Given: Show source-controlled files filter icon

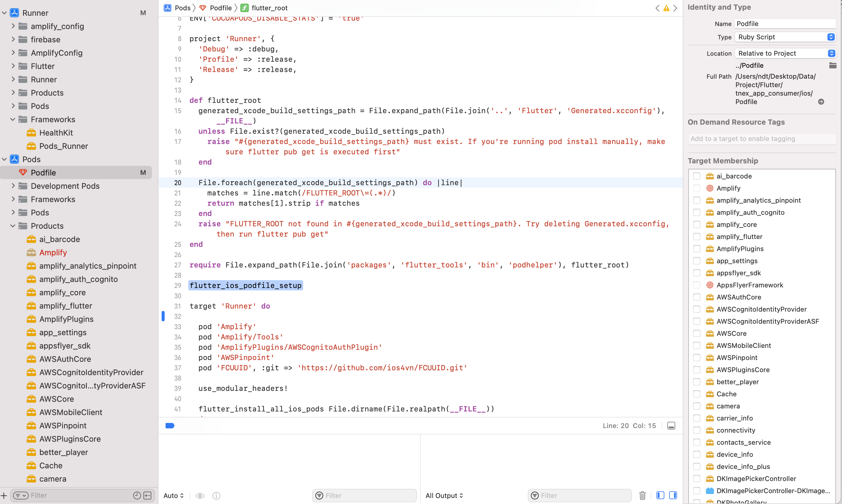Looking at the screenshot, I should 147,496.
